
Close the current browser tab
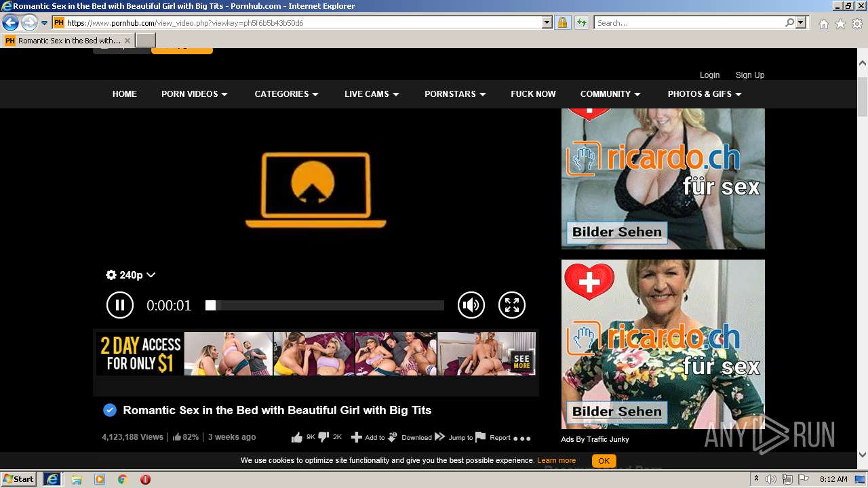tap(127, 41)
